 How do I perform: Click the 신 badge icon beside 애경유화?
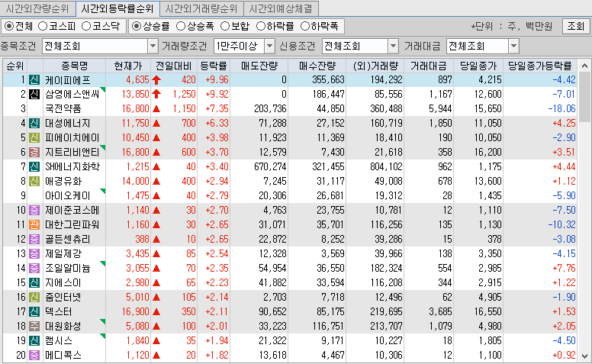[34, 182]
